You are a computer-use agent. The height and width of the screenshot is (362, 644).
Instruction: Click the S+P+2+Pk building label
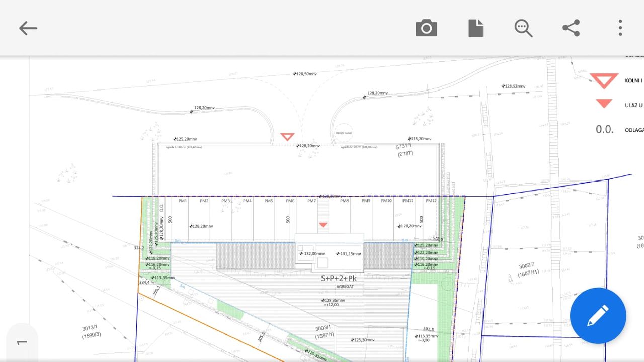(339, 278)
